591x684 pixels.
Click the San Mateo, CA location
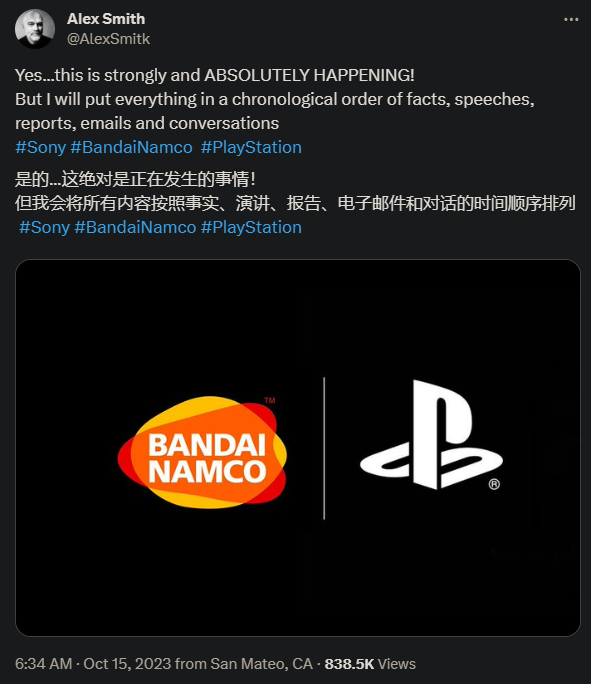261,664
